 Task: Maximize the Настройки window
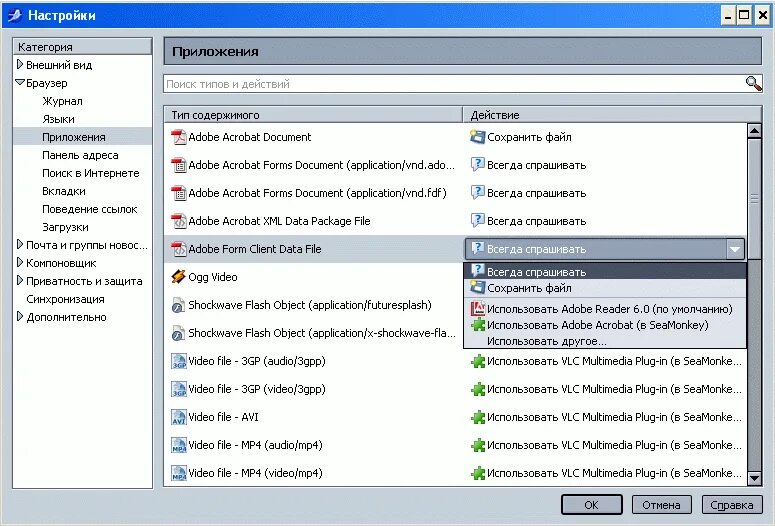coord(743,15)
